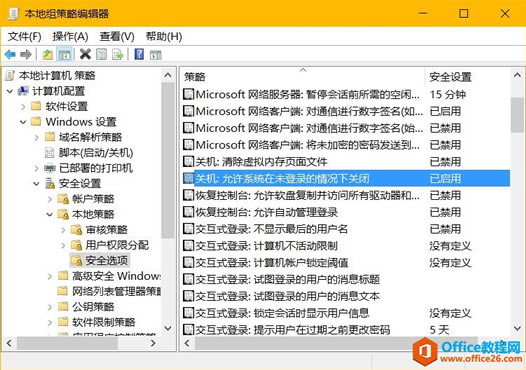Image resolution: width=526 pixels, height=370 pixels.
Task: Expand the 已部署的打印机 node
Action: tap(37, 168)
